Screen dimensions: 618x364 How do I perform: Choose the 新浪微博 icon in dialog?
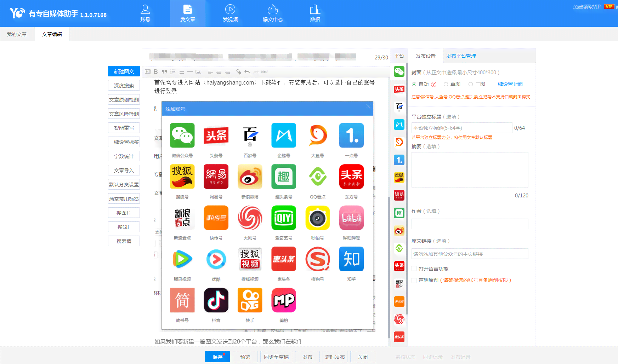250,177
